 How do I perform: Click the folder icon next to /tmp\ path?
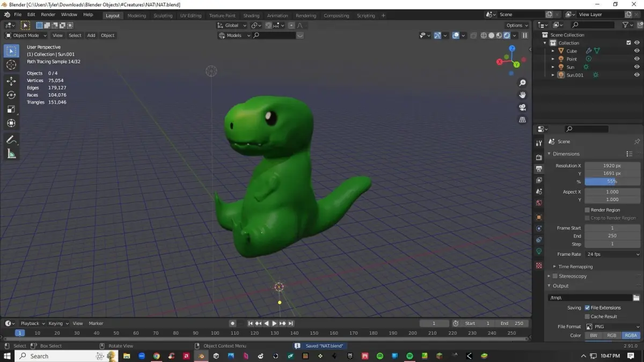coord(636,298)
